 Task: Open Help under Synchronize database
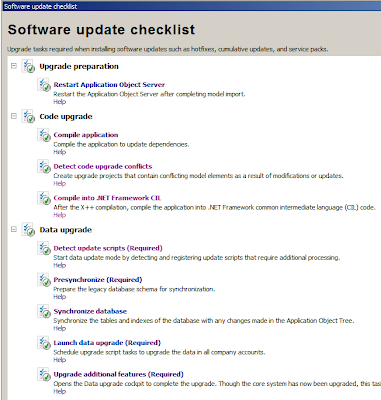pyautogui.click(x=60, y=328)
